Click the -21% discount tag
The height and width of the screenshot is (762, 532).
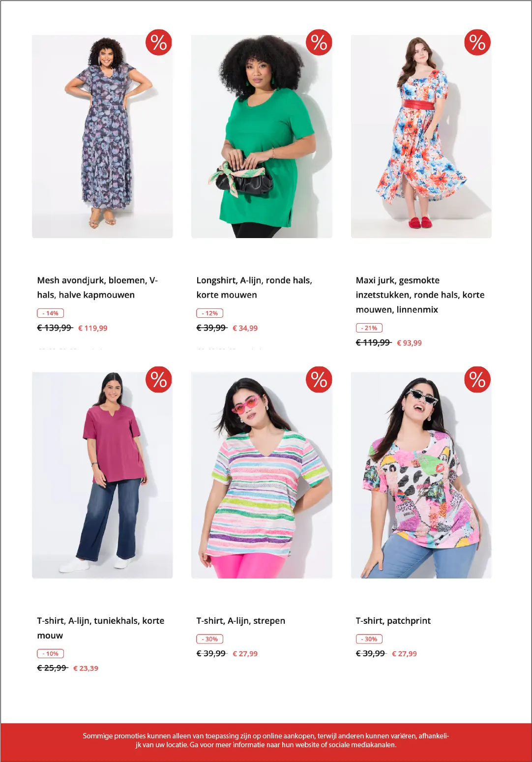369,328
